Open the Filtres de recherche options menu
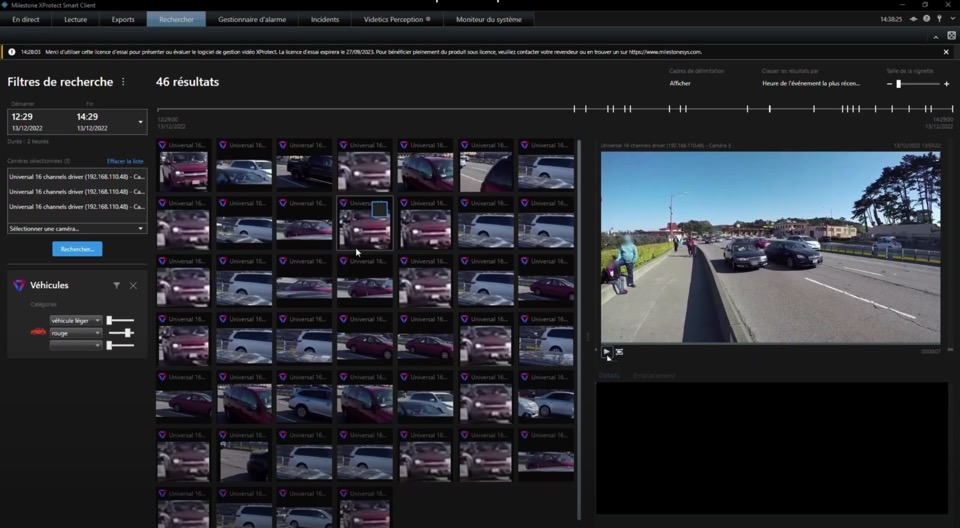 pos(124,82)
